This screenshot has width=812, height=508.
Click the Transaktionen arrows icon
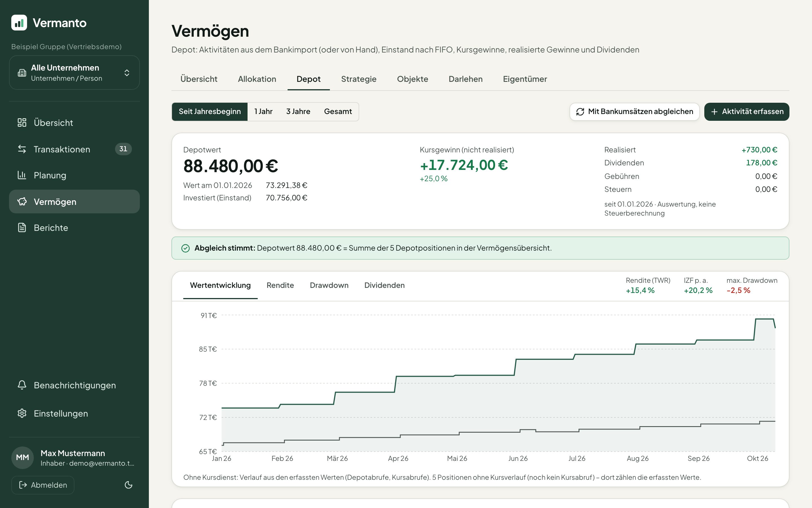coord(22,149)
